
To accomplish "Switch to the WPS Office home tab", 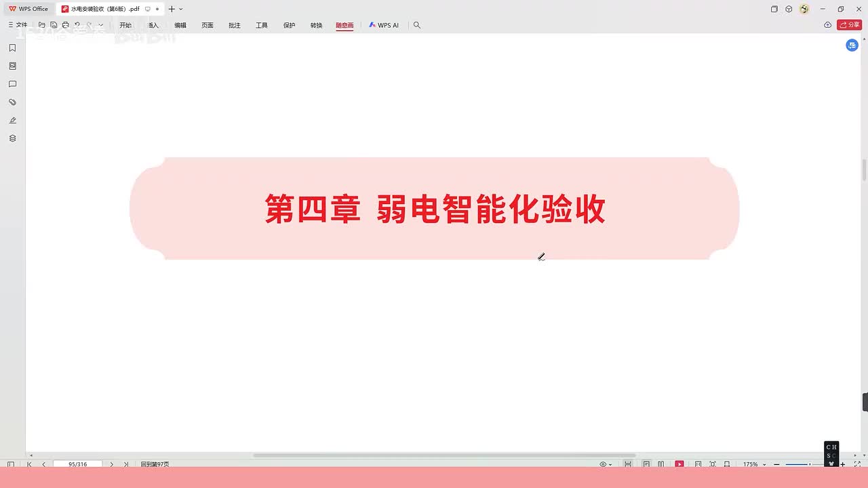I will tap(28, 9).
